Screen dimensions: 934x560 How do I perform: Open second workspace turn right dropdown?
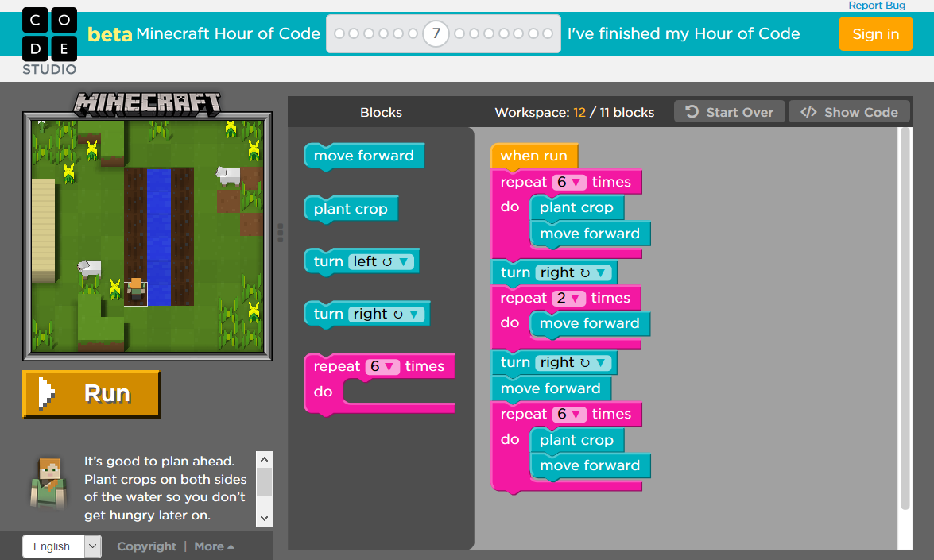click(x=574, y=362)
